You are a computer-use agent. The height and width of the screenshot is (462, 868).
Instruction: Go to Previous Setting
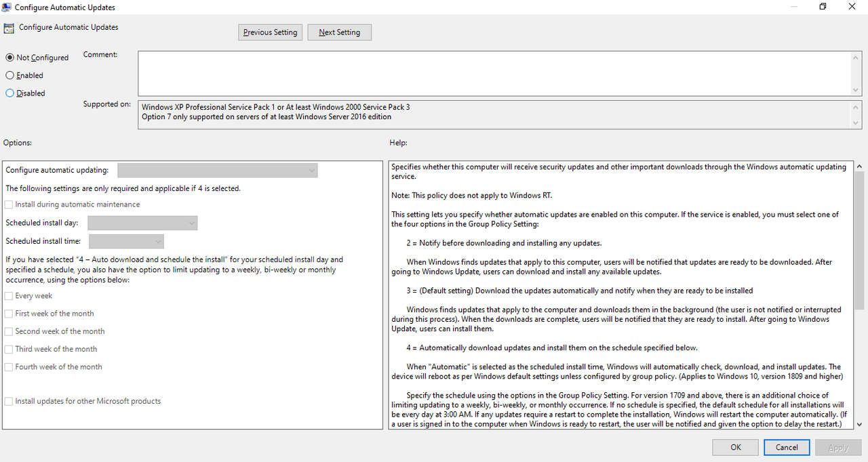(x=270, y=33)
